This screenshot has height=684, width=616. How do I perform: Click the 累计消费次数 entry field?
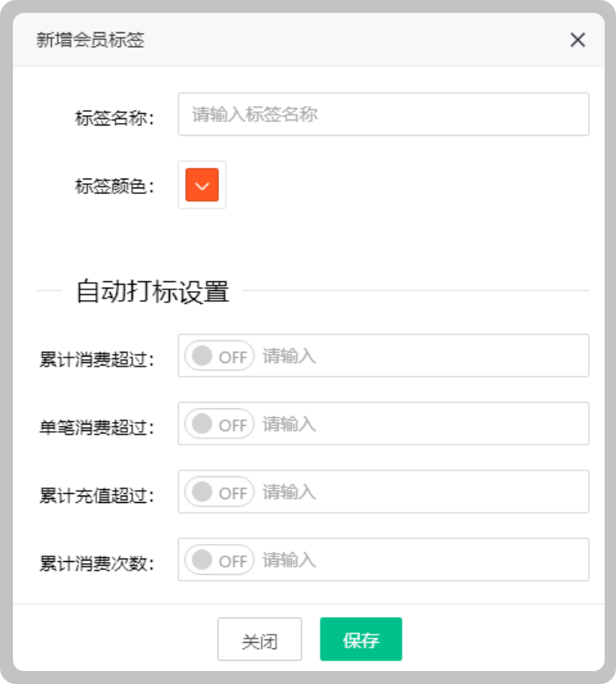pos(404,559)
